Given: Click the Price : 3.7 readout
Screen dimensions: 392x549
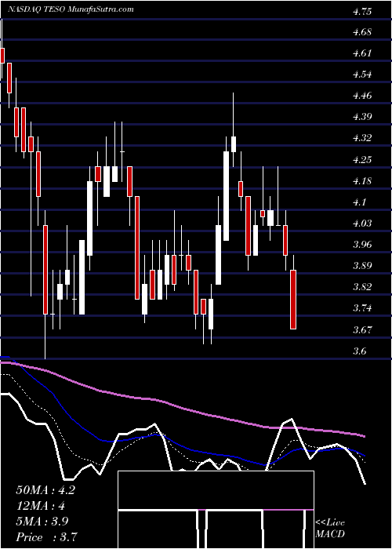Looking at the screenshot, I should [46, 537].
